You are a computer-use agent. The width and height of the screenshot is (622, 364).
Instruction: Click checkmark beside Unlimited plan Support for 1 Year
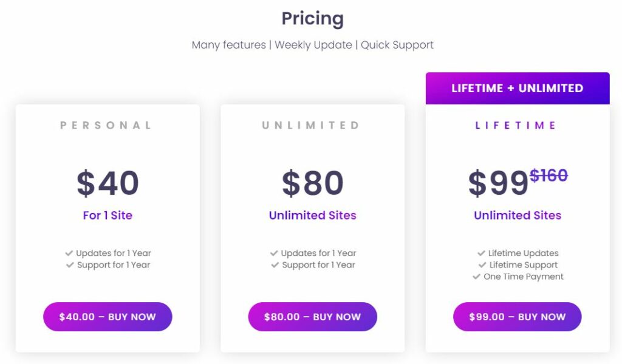pos(275,265)
